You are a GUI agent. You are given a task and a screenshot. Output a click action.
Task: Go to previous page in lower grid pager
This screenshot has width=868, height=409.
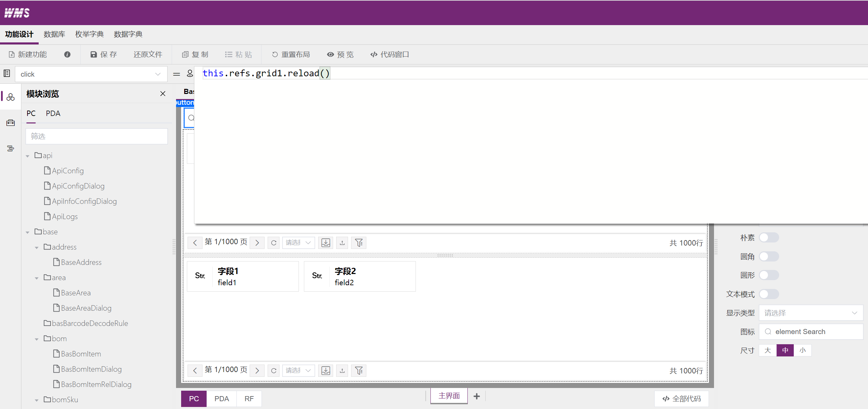[195, 371]
